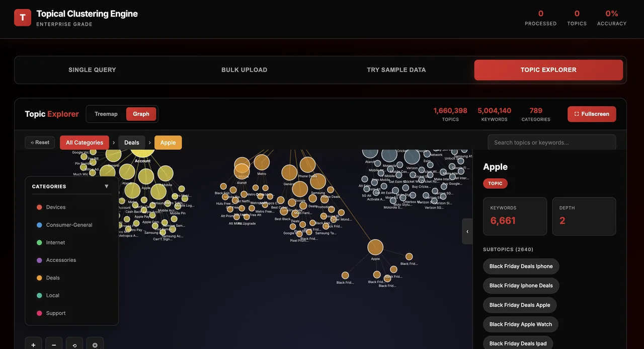Click the Hulu Free node
The height and width of the screenshot is (349, 644).
[x=225, y=197]
